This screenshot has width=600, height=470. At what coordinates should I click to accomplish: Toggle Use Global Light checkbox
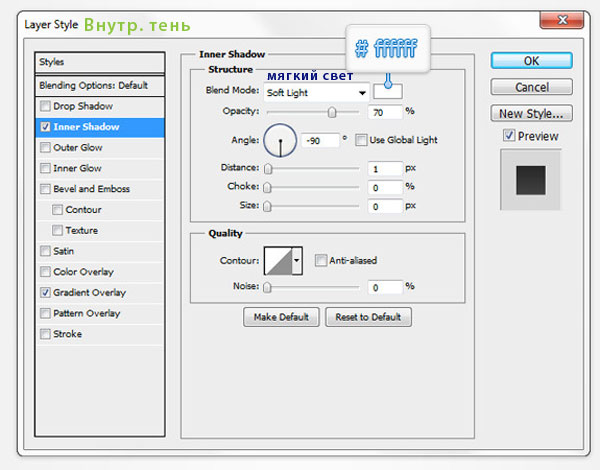coord(362,140)
